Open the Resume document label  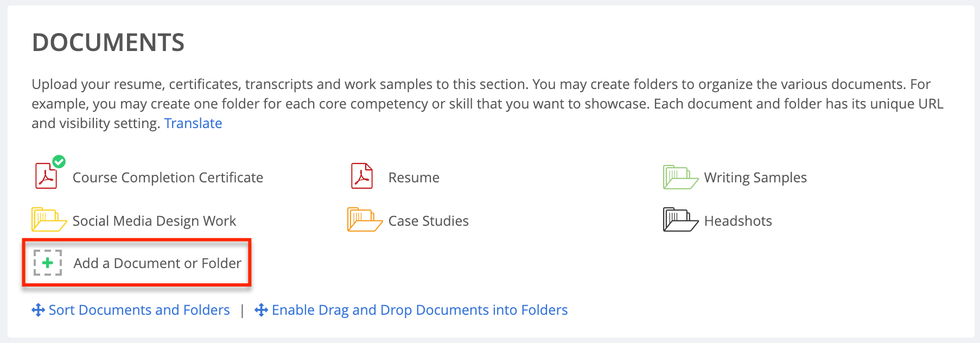pos(414,177)
